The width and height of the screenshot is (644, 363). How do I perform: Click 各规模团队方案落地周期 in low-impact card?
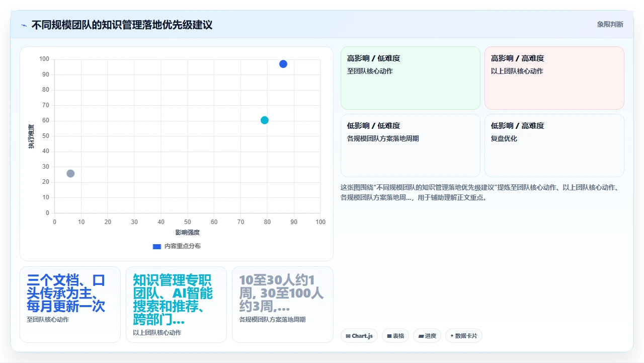[383, 138]
